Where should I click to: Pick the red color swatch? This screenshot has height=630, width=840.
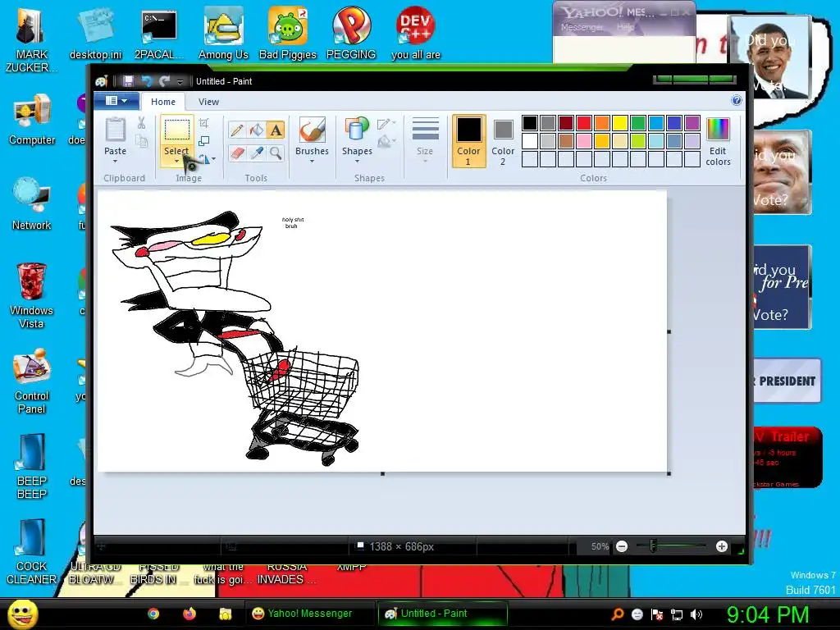pyautogui.click(x=584, y=123)
